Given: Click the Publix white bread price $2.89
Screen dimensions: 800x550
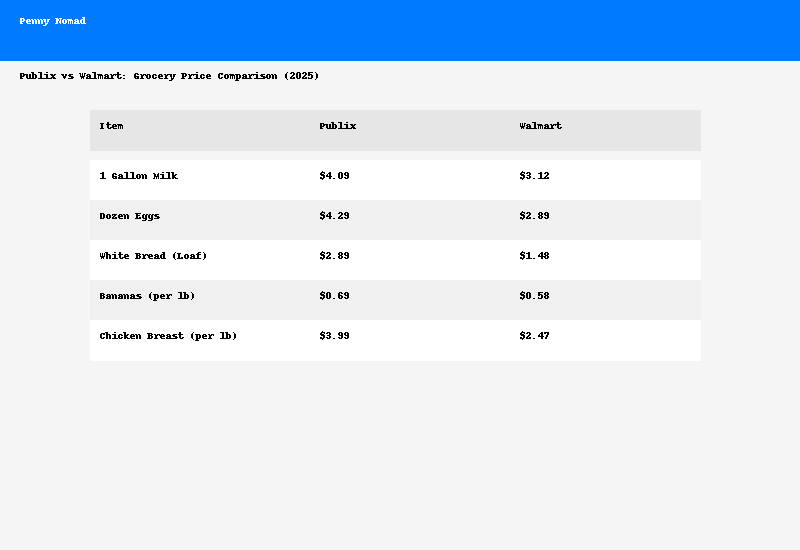Looking at the screenshot, I should pos(334,256).
